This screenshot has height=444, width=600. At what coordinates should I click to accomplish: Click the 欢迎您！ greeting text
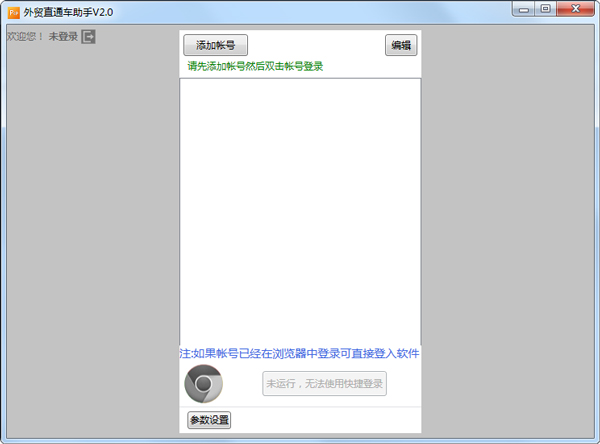click(25, 37)
